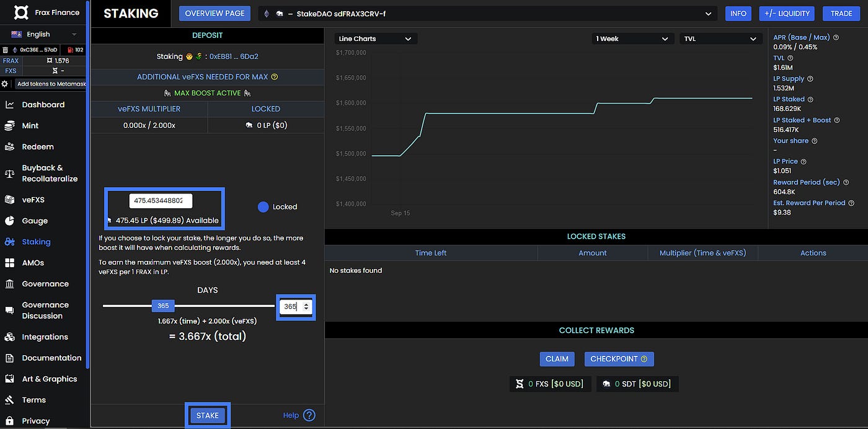
Task: Open Governance Discussion from sidebar
Action: [45, 311]
